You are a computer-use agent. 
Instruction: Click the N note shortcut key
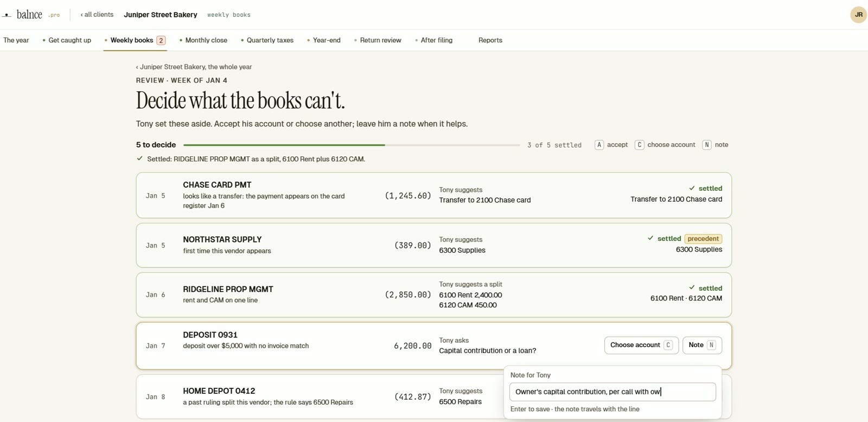pos(707,145)
